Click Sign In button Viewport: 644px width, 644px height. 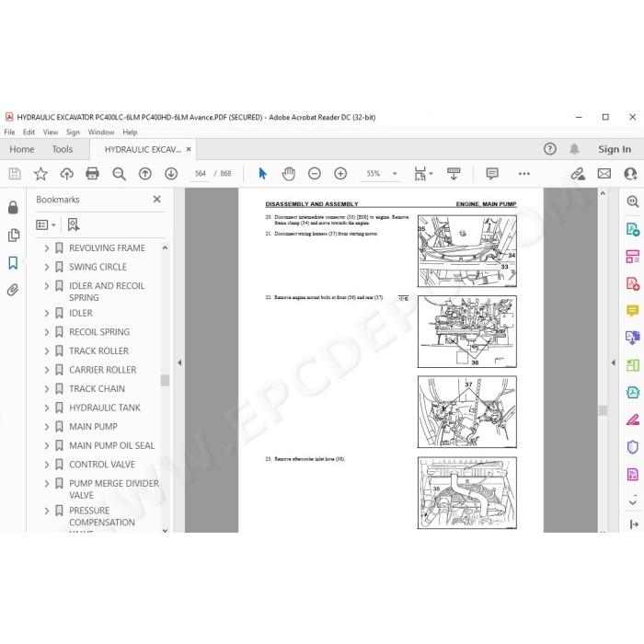(615, 149)
